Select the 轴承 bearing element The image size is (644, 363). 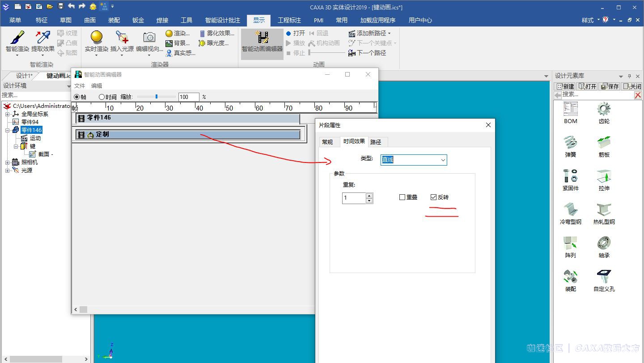(x=604, y=247)
